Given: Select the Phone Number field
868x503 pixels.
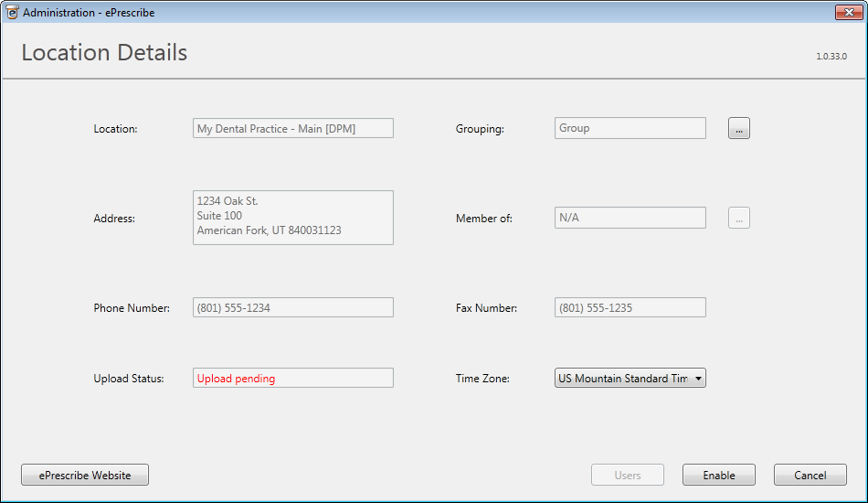Looking at the screenshot, I should [292, 308].
